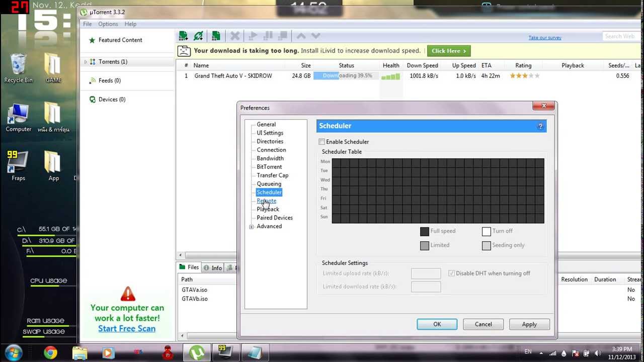Click Apply in the Preferences dialog

pos(529,324)
